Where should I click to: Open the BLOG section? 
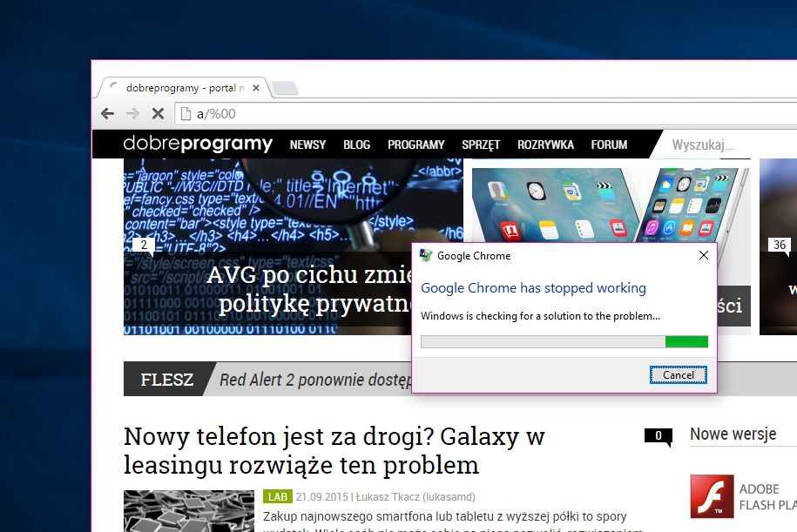(356, 145)
